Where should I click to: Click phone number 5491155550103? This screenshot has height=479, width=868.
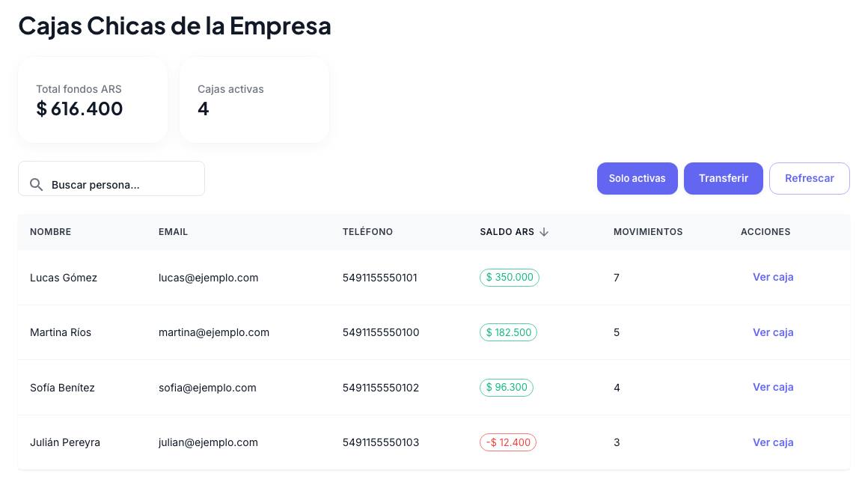coord(381,442)
